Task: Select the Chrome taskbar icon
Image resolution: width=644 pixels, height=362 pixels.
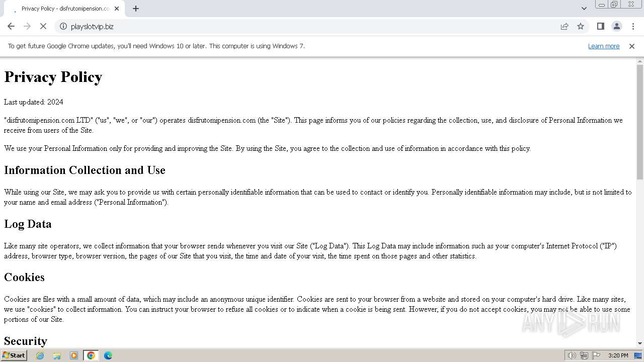Action: [x=91, y=355]
